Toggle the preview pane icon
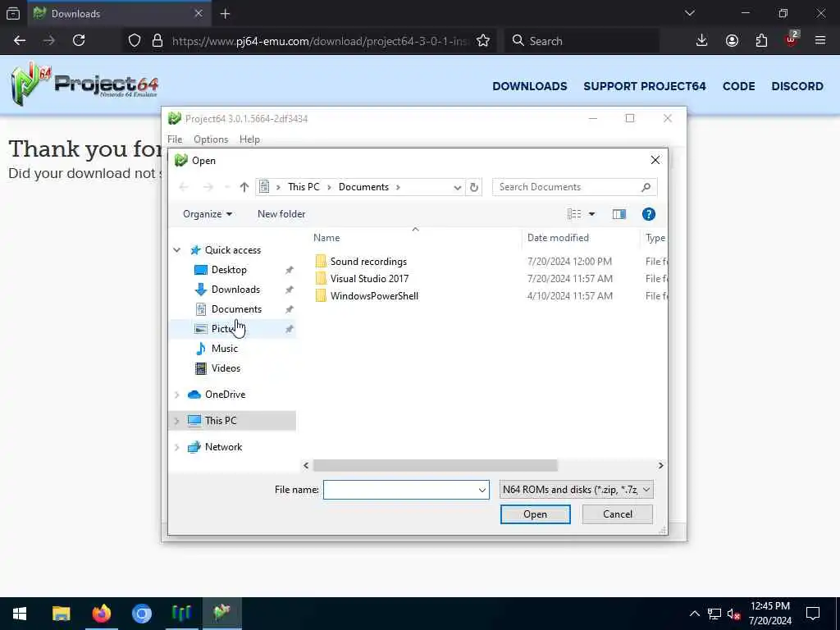This screenshot has width=840, height=630. click(x=619, y=214)
